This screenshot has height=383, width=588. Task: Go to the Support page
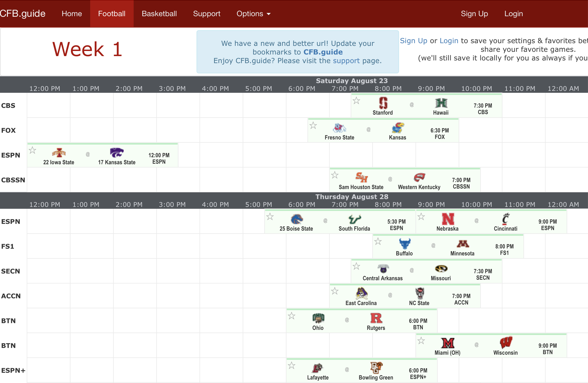point(207,13)
